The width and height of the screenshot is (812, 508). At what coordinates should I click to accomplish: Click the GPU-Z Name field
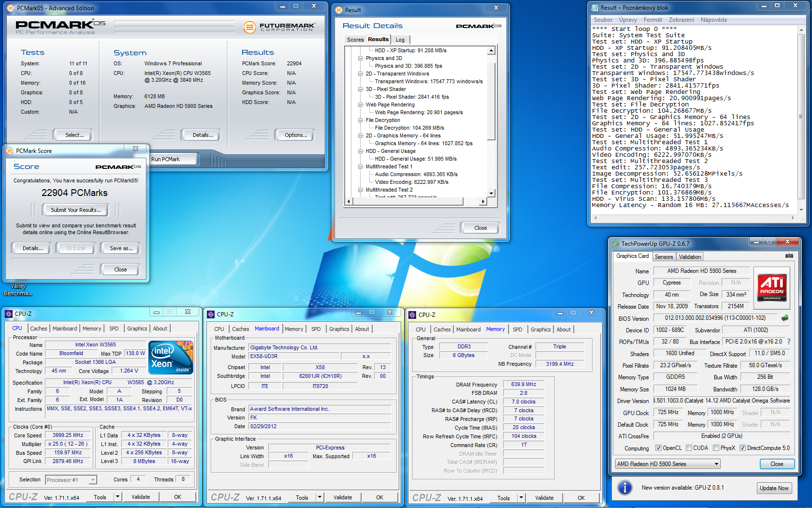point(702,271)
